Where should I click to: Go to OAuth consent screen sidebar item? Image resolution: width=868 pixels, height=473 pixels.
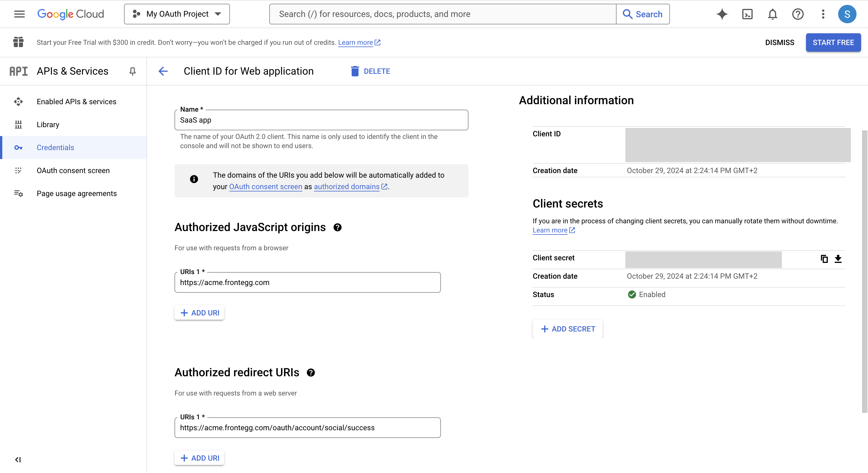[x=73, y=170]
